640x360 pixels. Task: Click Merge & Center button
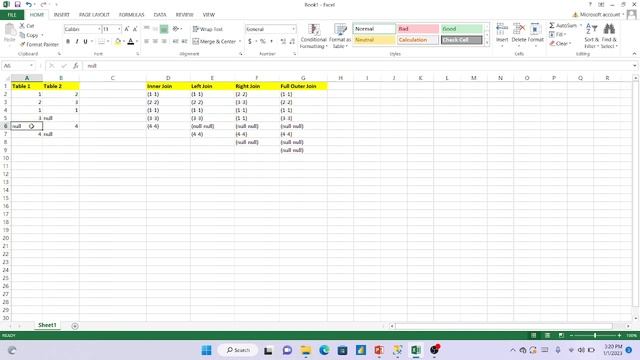point(214,41)
